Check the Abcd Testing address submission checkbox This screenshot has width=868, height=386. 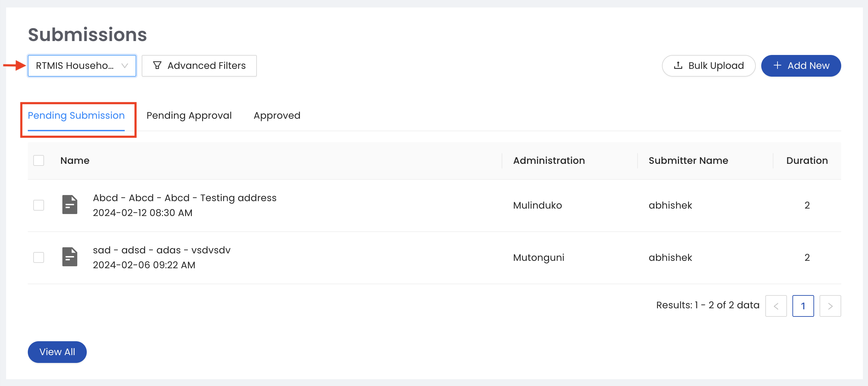(x=38, y=205)
